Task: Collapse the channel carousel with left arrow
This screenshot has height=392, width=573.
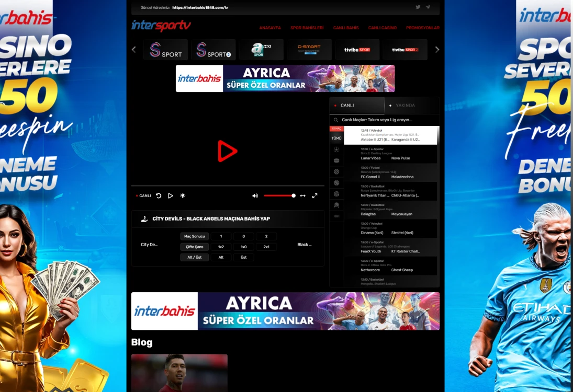Action: 133,49
